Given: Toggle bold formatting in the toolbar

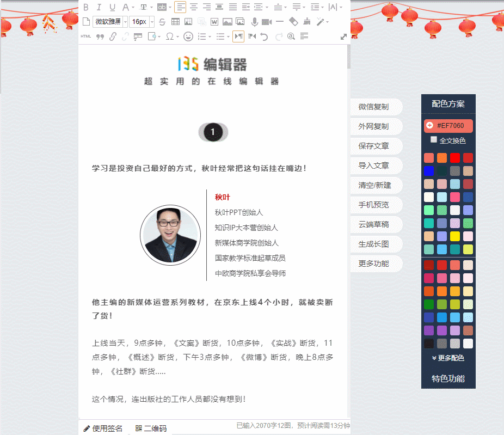Looking at the screenshot, I should pos(85,7).
